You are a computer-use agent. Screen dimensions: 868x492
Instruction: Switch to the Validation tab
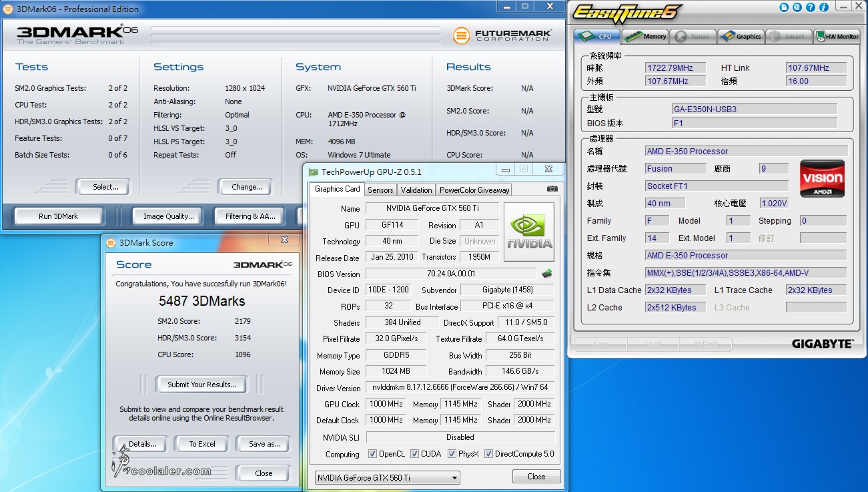416,190
